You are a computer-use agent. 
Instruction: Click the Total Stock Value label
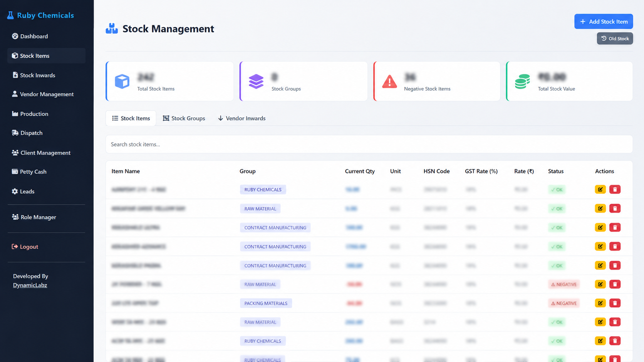pos(557,89)
